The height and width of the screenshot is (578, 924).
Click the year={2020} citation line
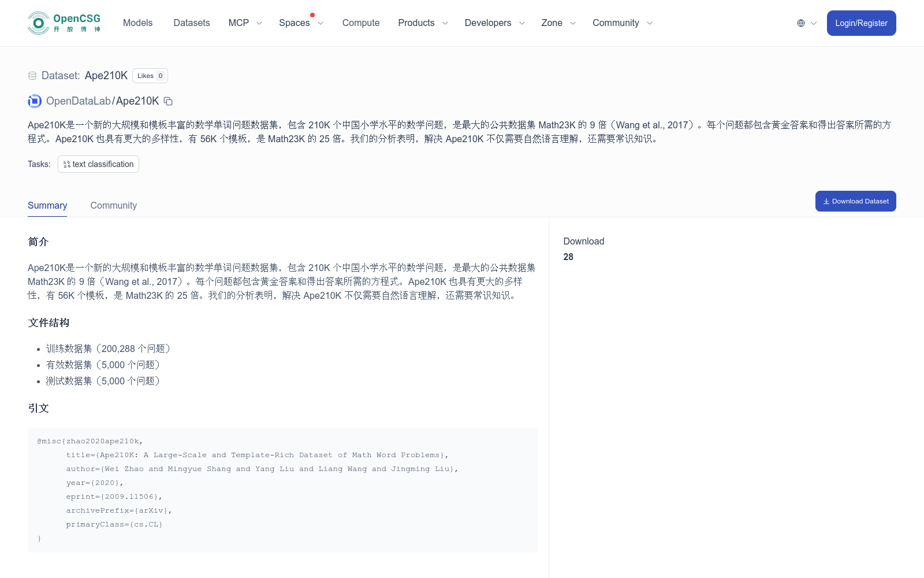point(95,483)
